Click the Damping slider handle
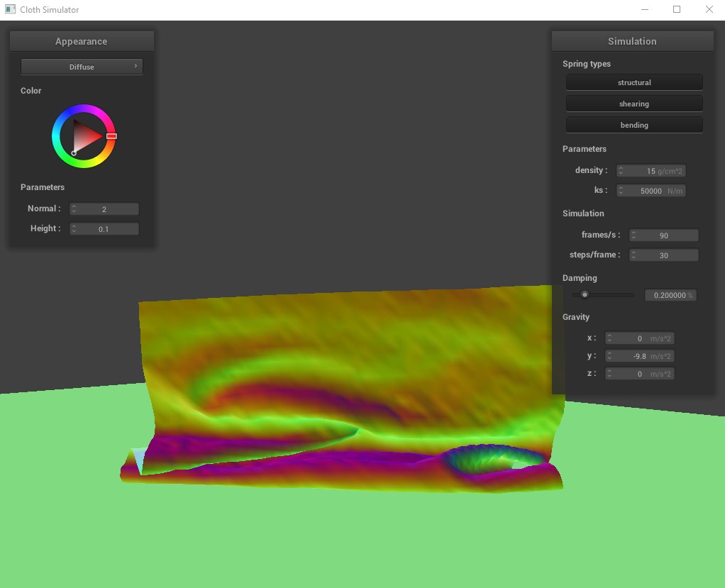The height and width of the screenshot is (588, 725). click(585, 294)
